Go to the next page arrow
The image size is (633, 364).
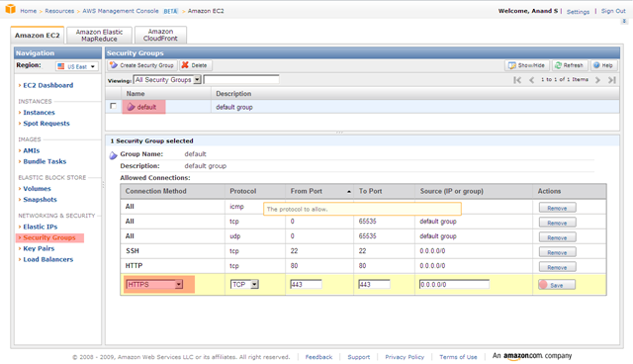[597, 80]
